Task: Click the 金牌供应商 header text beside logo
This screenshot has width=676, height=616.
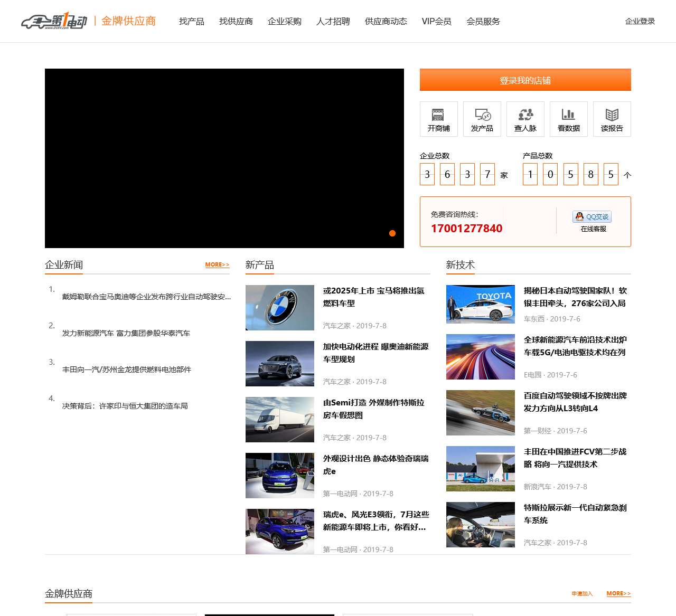Action: tap(129, 21)
